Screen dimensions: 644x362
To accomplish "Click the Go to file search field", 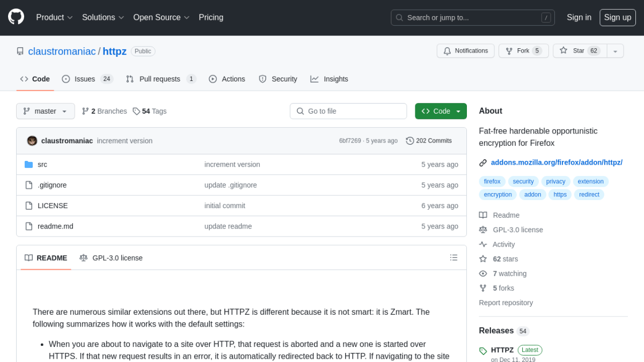I will (348, 111).
